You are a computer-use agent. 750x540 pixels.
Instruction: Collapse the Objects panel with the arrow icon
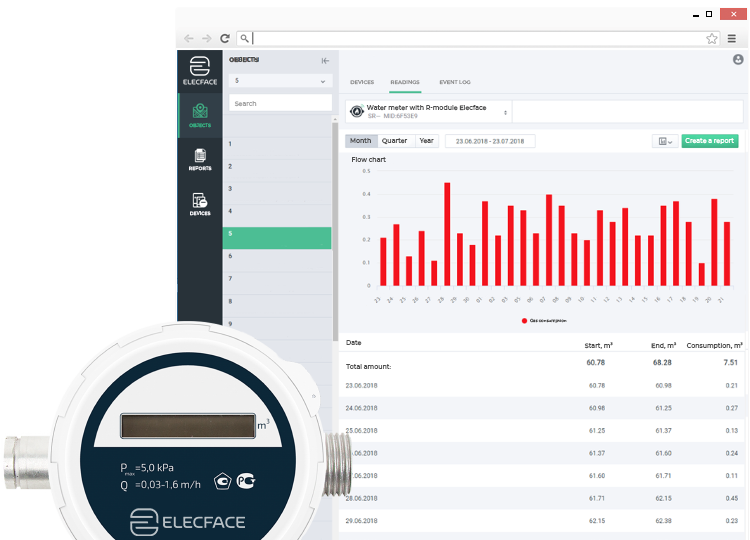[x=325, y=61]
